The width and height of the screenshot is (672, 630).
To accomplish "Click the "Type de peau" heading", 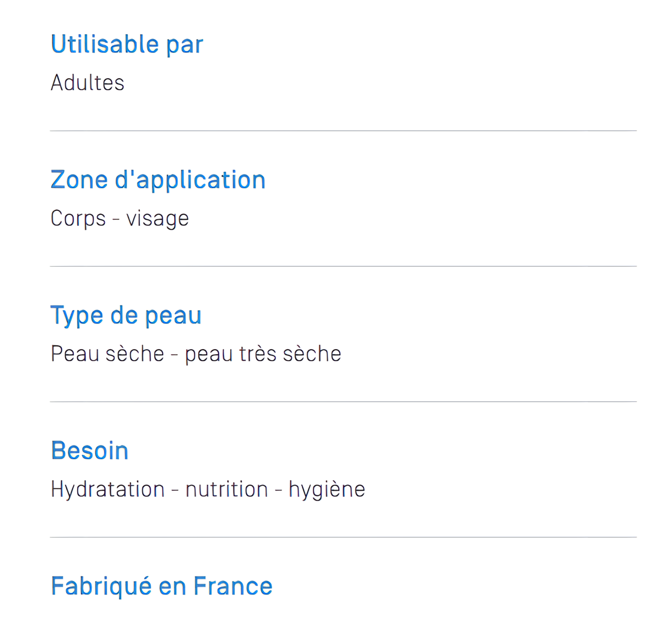I will coord(126,316).
